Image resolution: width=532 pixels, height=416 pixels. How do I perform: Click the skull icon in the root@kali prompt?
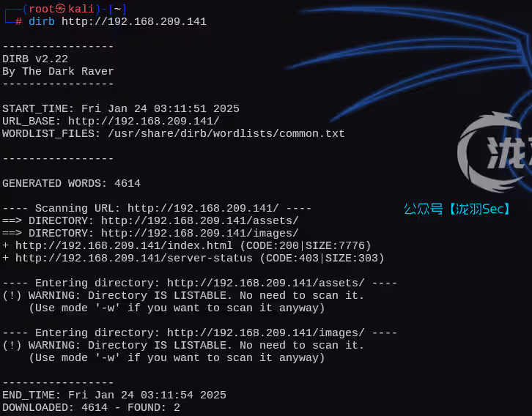pos(60,9)
